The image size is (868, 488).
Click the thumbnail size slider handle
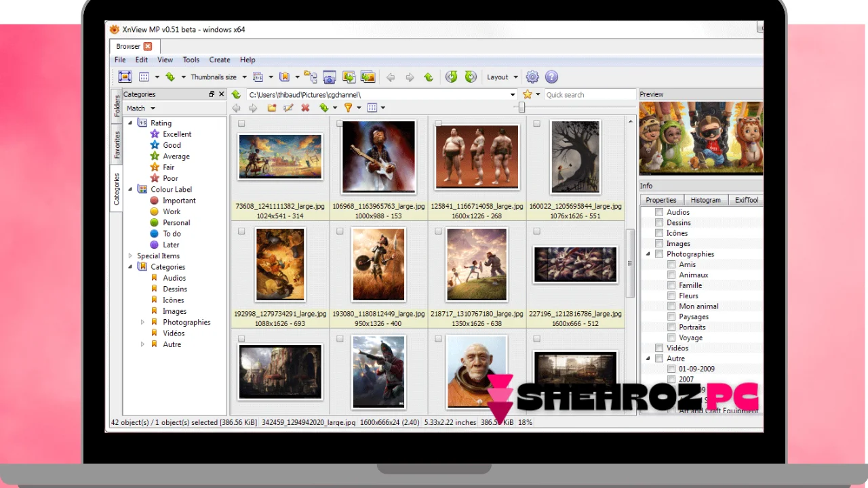pyautogui.click(x=521, y=108)
